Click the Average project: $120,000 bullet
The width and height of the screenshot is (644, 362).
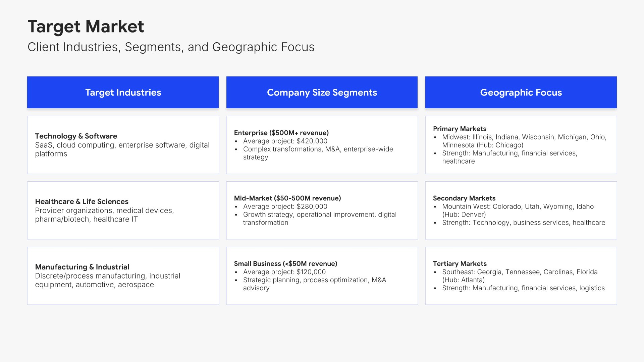click(x=284, y=272)
